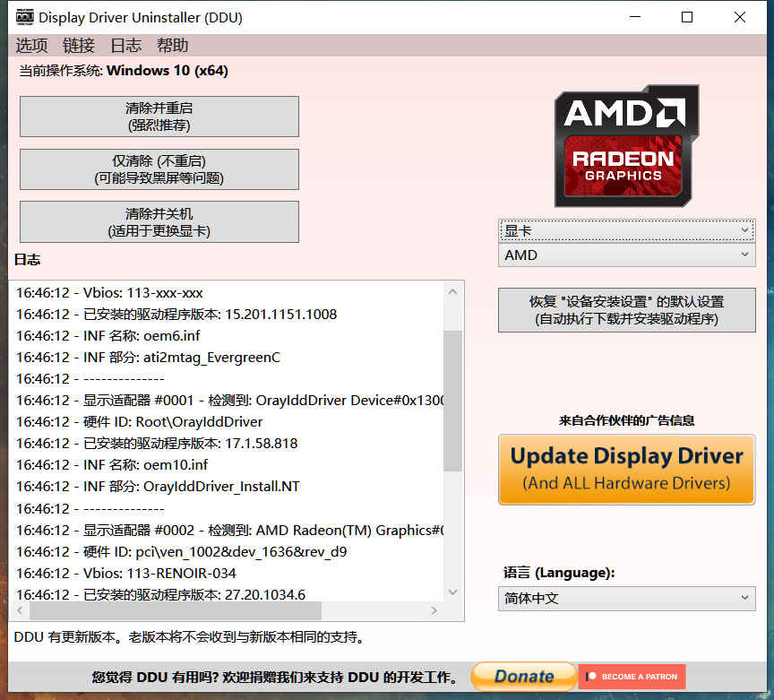Click 清除并关机 (适用于更换显卡) button
This screenshot has width=774, height=700.
159,221
